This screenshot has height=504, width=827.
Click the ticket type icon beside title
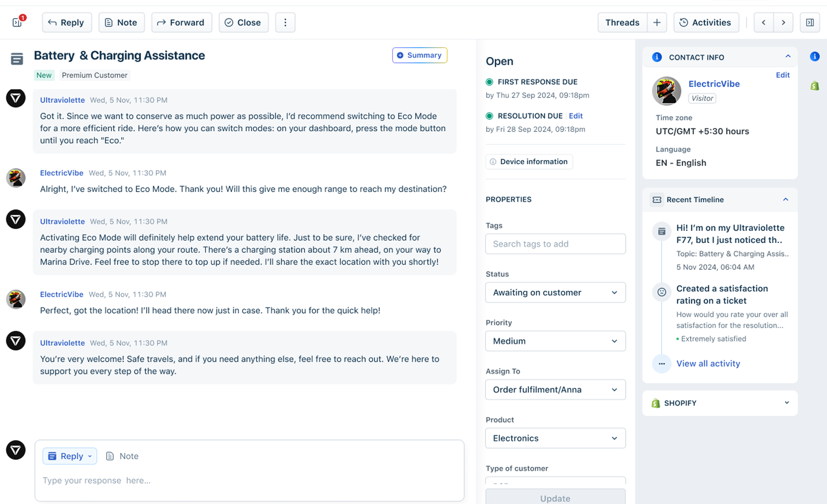click(17, 59)
